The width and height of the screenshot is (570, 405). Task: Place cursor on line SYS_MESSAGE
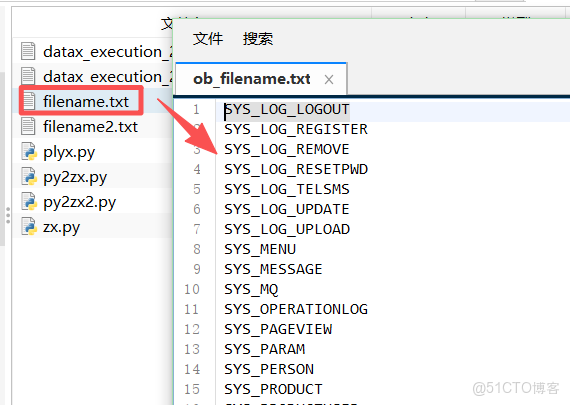(273, 269)
